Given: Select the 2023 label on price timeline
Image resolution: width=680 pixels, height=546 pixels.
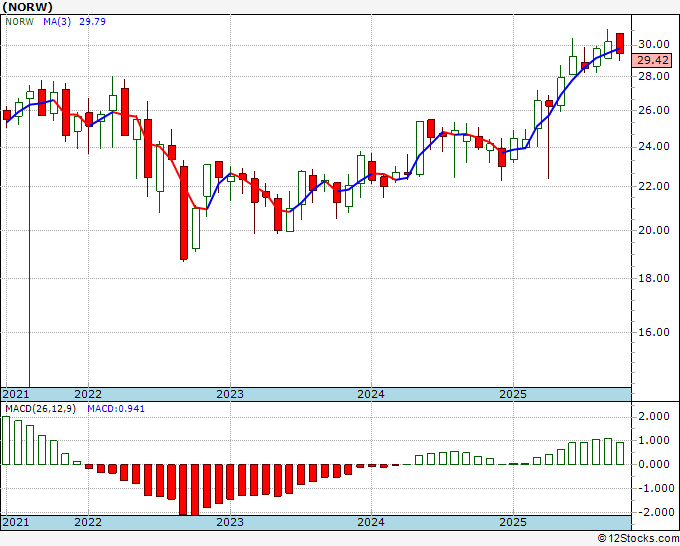Looking at the screenshot, I should [x=230, y=394].
